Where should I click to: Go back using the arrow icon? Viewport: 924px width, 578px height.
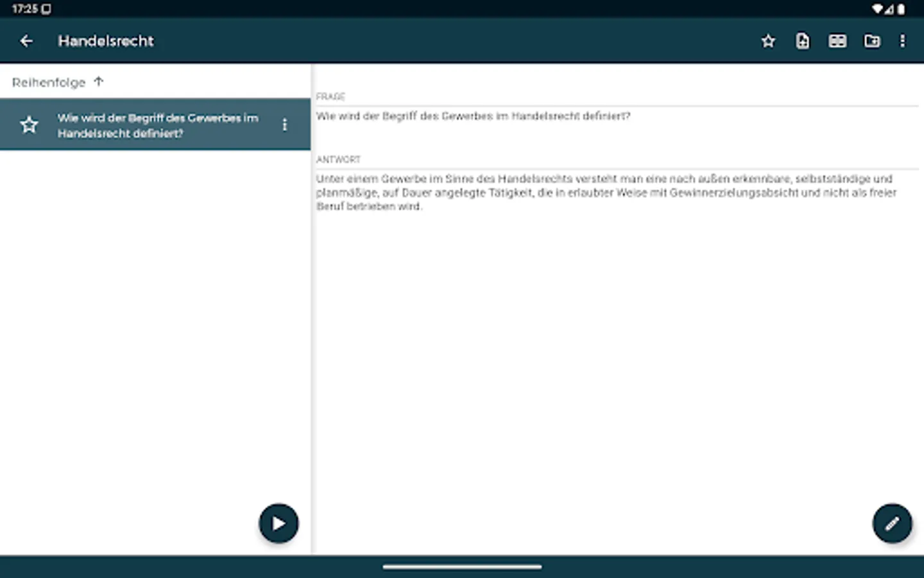(26, 41)
